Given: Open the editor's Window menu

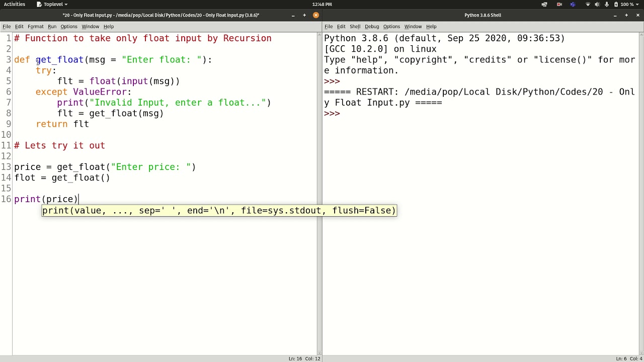Looking at the screenshot, I should [91, 26].
